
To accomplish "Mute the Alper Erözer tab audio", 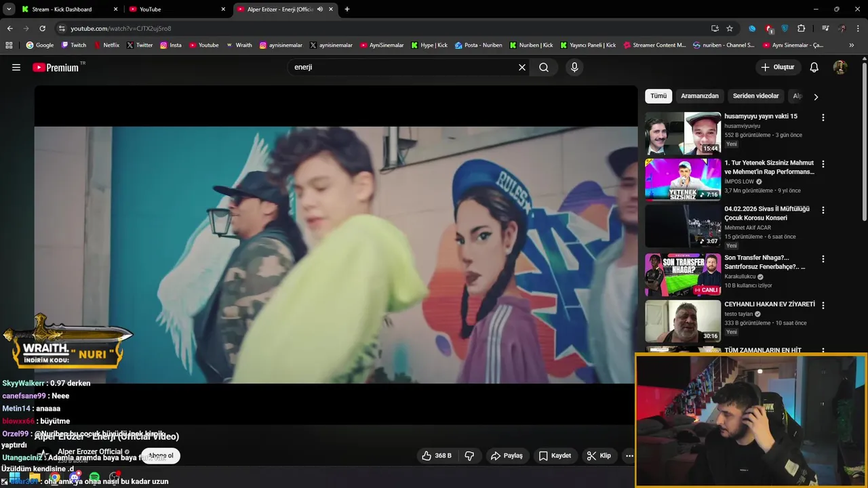I will coord(320,9).
